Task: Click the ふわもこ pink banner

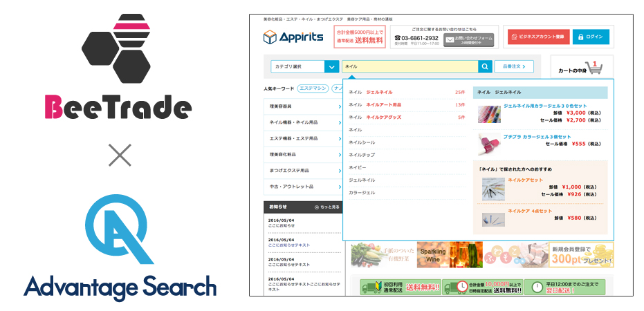Action: tap(516, 254)
